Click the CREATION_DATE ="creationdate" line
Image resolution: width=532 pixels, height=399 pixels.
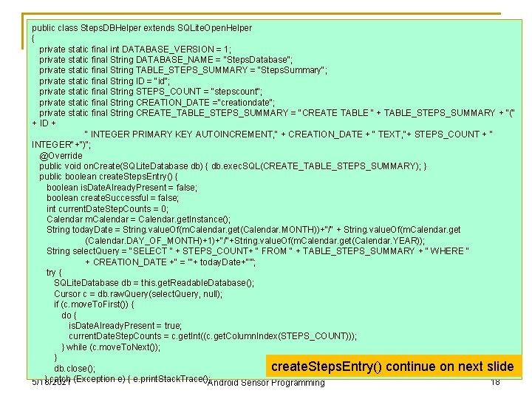coord(157,103)
